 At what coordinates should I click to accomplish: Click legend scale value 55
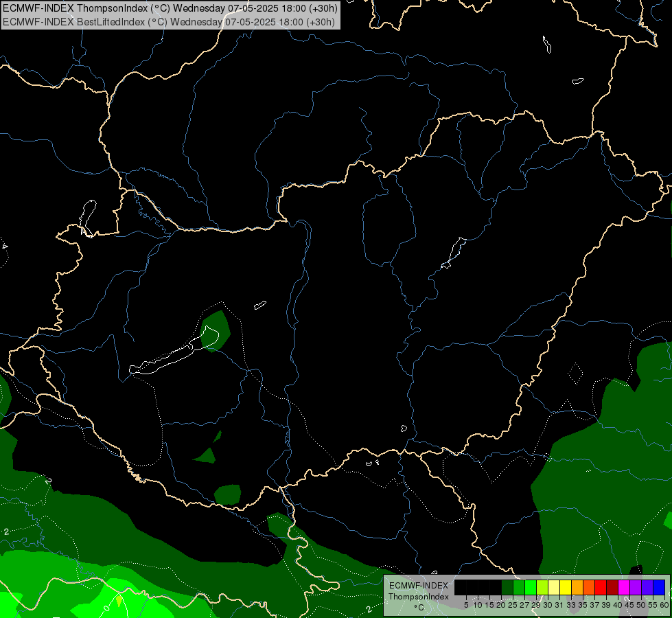(653, 605)
